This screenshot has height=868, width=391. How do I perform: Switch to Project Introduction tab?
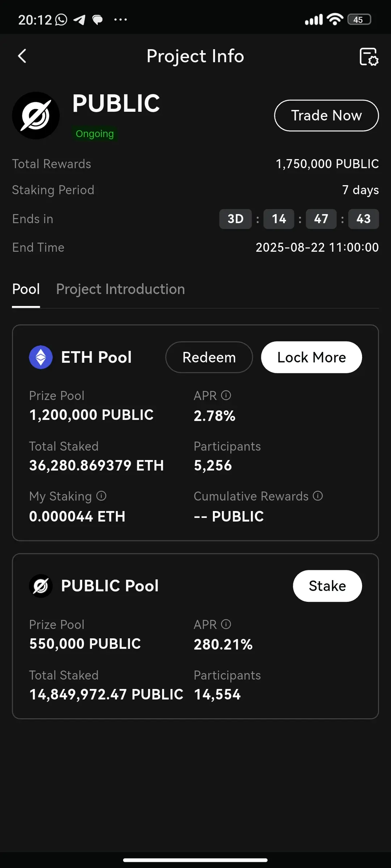(121, 289)
